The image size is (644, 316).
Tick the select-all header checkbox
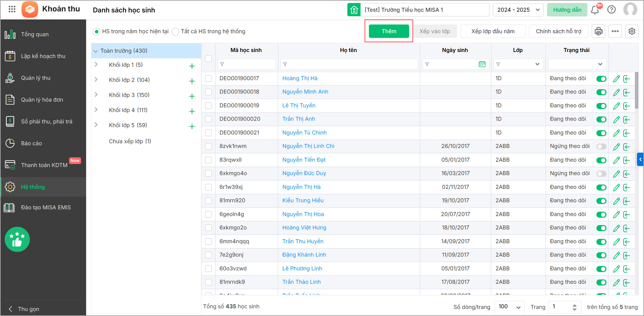pos(208,58)
